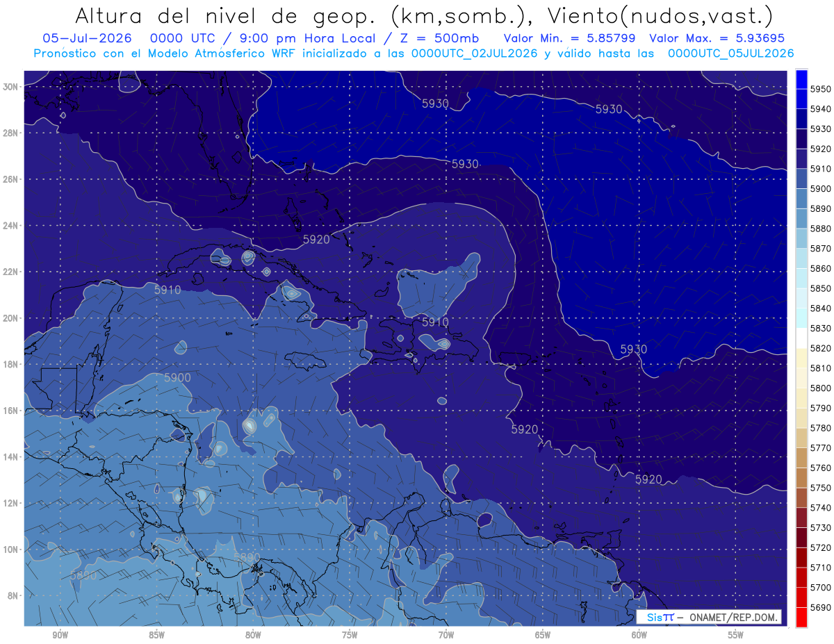Image resolution: width=834 pixels, height=644 pixels.
Task: Click the 5940 colorbar label
Action: tap(821, 109)
